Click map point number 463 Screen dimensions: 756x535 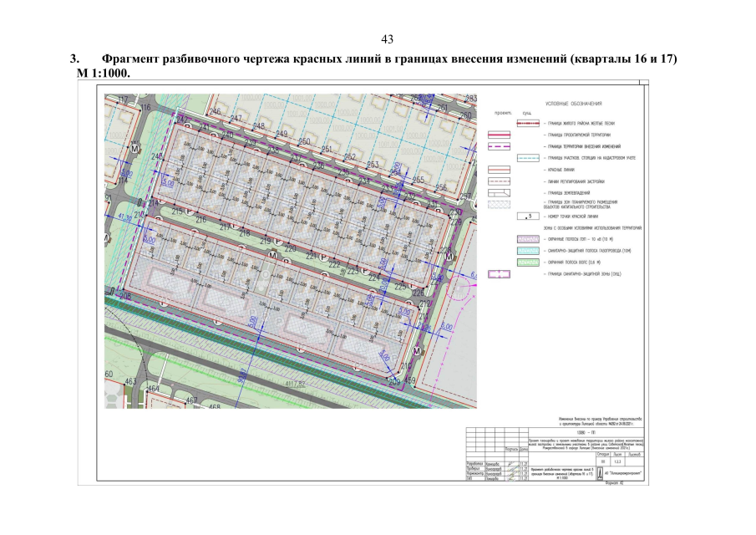point(130,381)
